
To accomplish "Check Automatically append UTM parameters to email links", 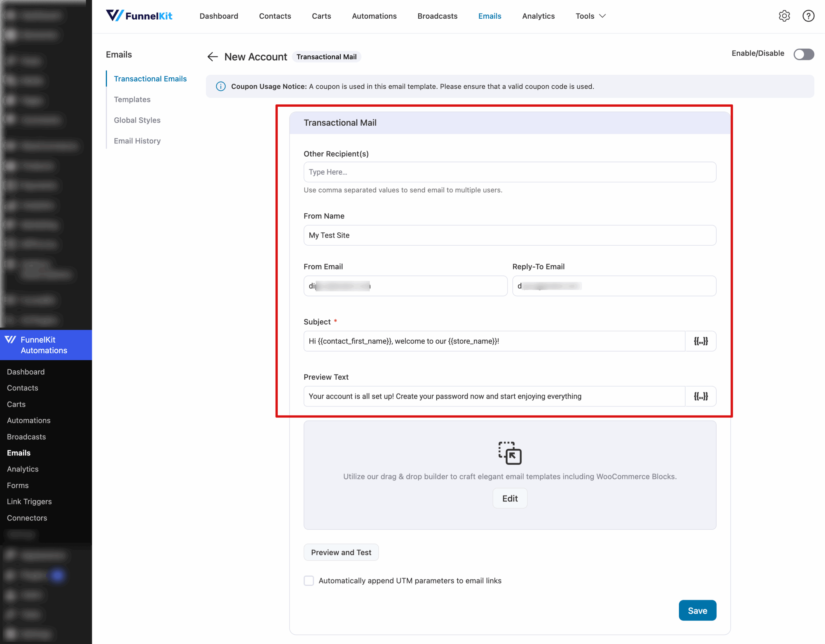I will [309, 581].
